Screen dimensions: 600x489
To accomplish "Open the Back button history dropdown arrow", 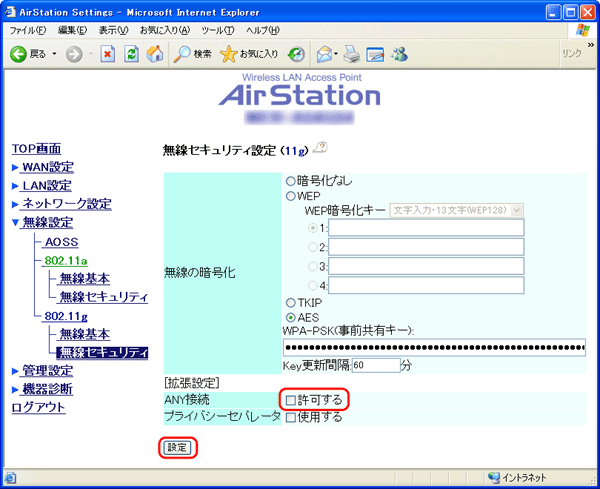I will tap(54, 54).
